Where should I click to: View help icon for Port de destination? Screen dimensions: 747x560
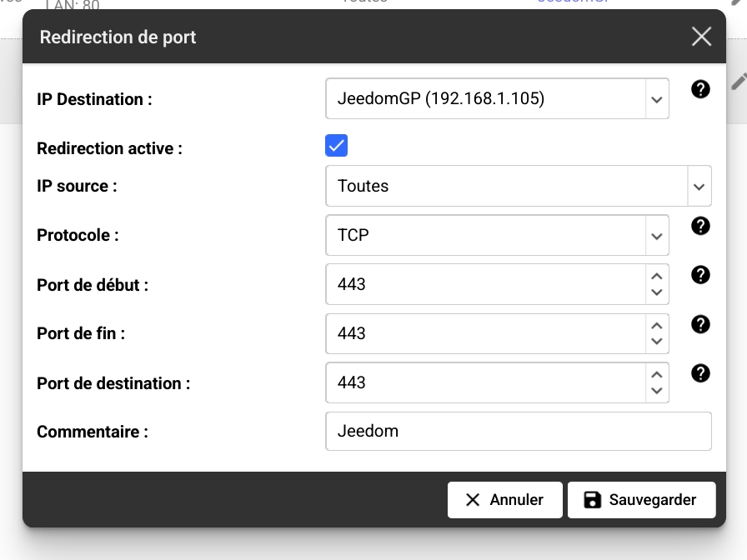pyautogui.click(x=700, y=373)
